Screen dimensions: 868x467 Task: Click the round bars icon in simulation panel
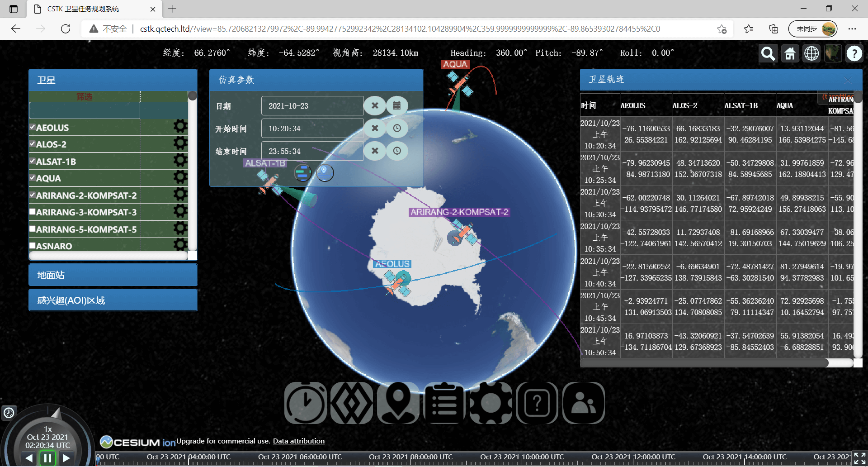(302, 172)
